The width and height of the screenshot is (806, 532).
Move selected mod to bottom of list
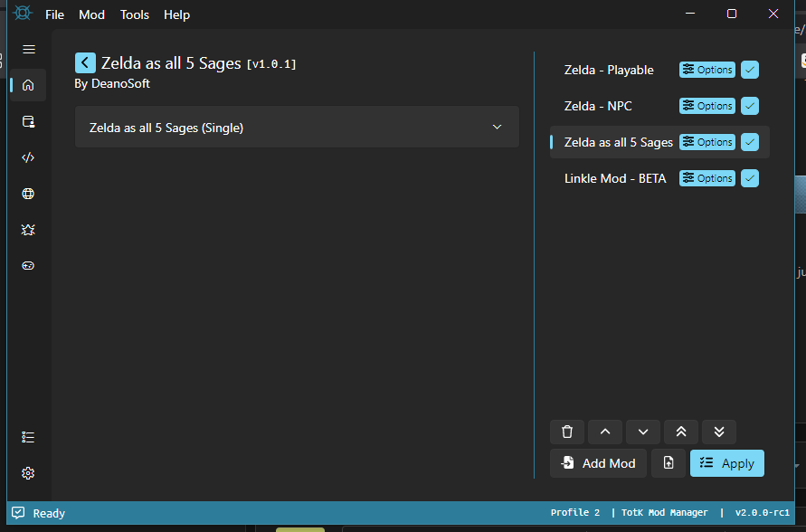coord(719,432)
